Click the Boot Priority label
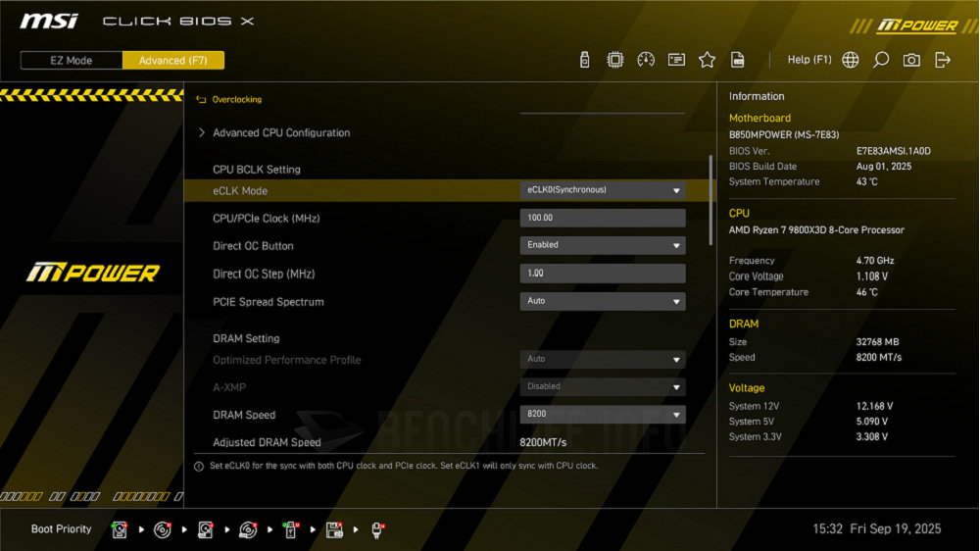The height and width of the screenshot is (551, 980). pyautogui.click(x=61, y=529)
